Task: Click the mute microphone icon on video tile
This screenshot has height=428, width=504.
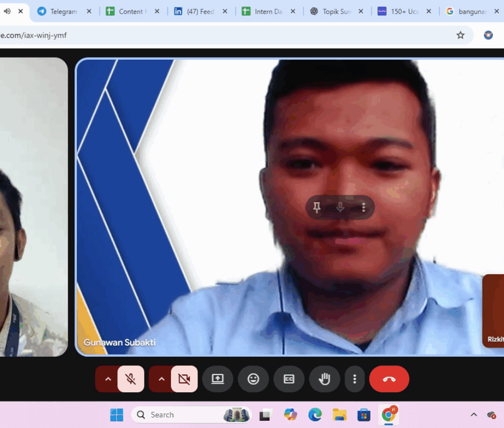Action: (340, 207)
